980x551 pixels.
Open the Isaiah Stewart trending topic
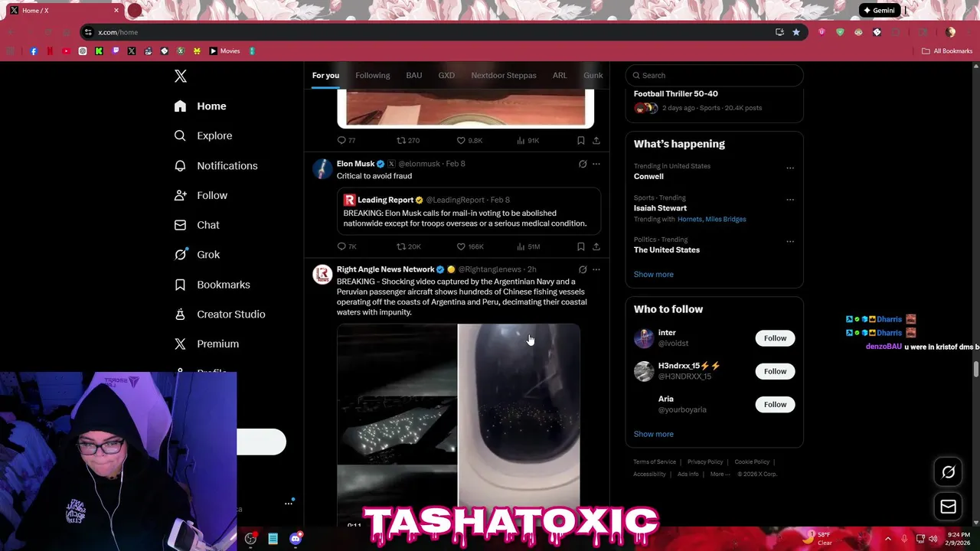coord(660,208)
